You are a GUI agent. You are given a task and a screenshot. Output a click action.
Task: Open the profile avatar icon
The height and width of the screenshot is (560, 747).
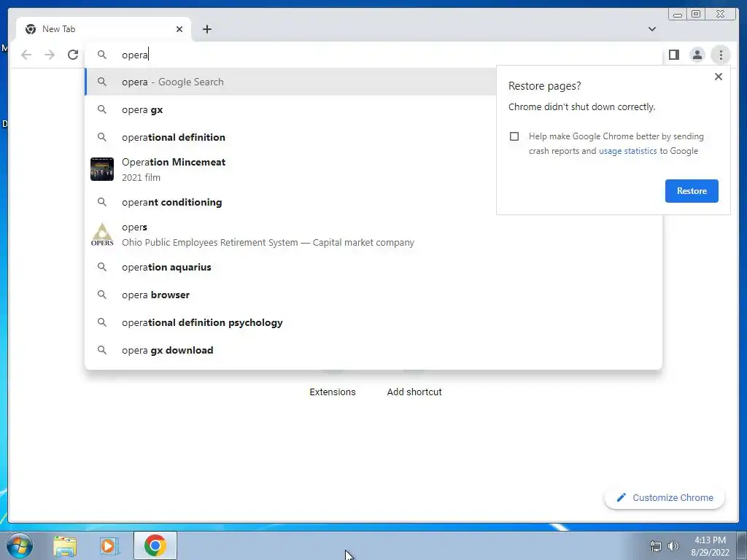(697, 55)
